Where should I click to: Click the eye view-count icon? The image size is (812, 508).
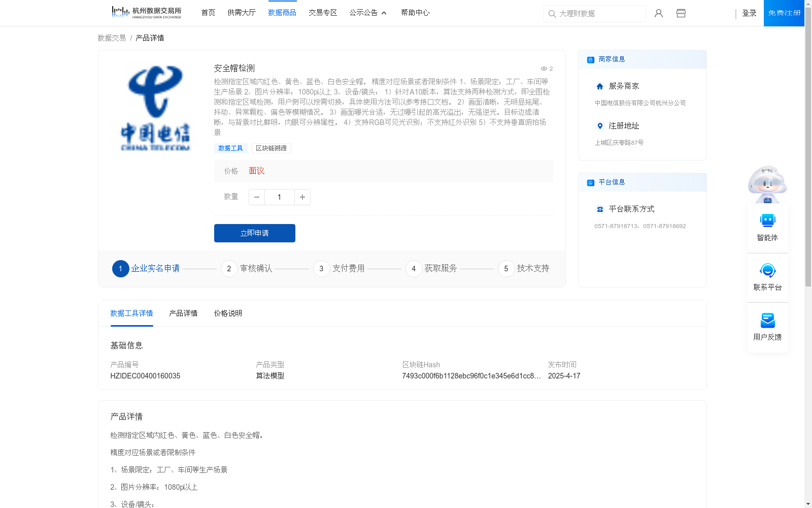pyautogui.click(x=544, y=69)
